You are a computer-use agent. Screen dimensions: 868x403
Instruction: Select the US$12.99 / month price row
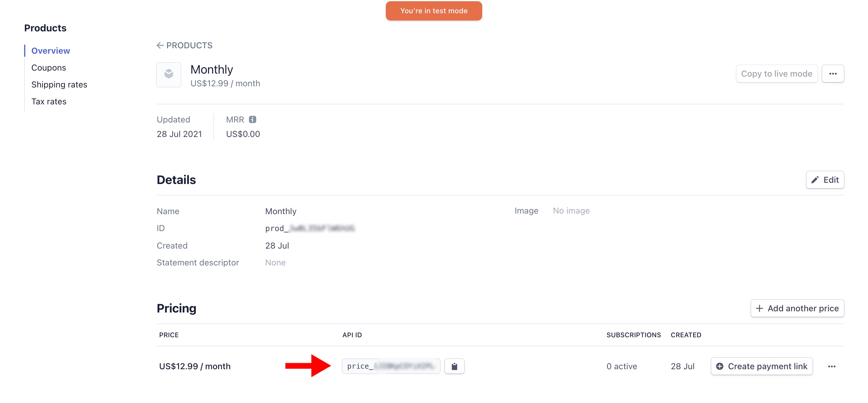coord(195,366)
